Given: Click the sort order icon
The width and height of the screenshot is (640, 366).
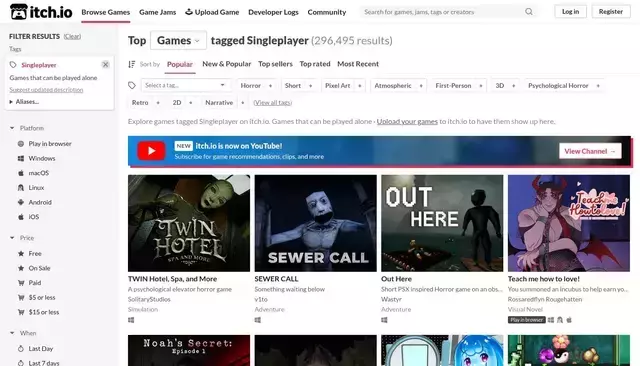Looking at the screenshot, I should [x=131, y=64].
